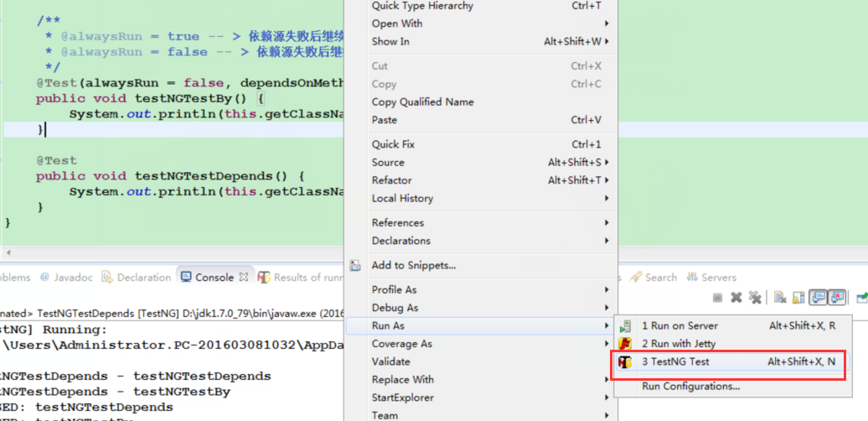This screenshot has height=421, width=868.
Task: Choose Validate from the context menu
Action: [x=480, y=361]
